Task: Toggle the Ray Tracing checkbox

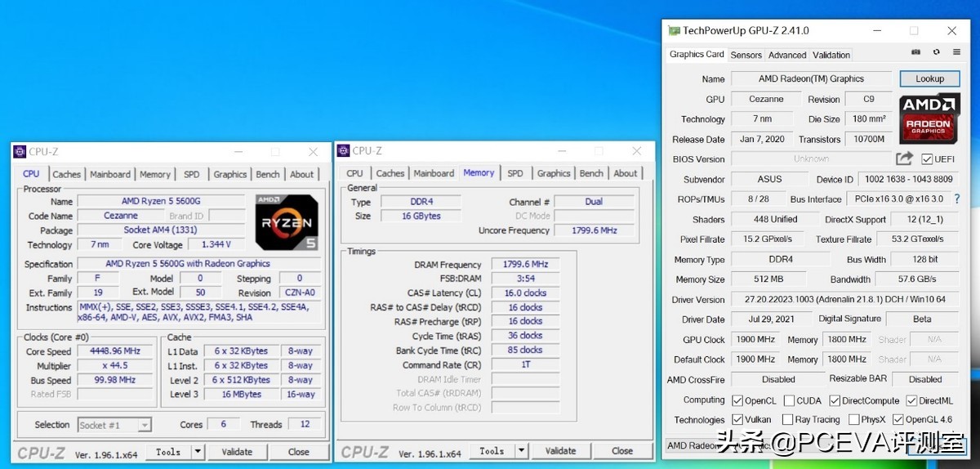Action: pyautogui.click(x=789, y=420)
